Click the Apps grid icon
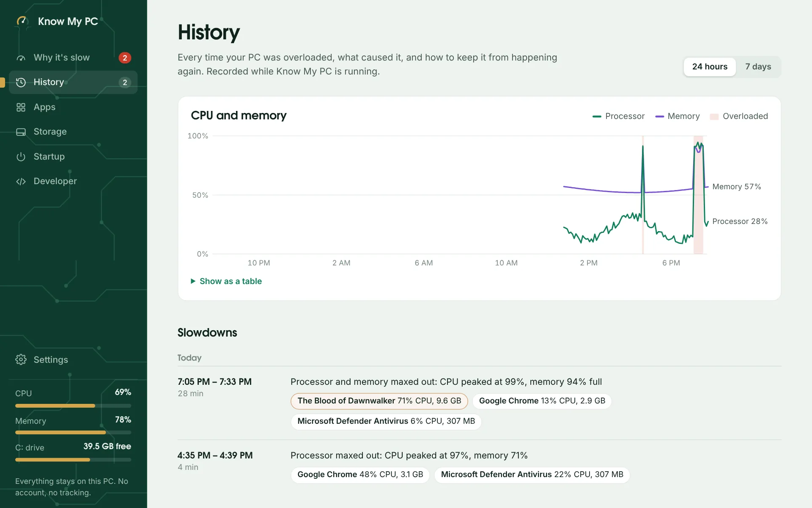The width and height of the screenshot is (812, 508). pos(21,108)
